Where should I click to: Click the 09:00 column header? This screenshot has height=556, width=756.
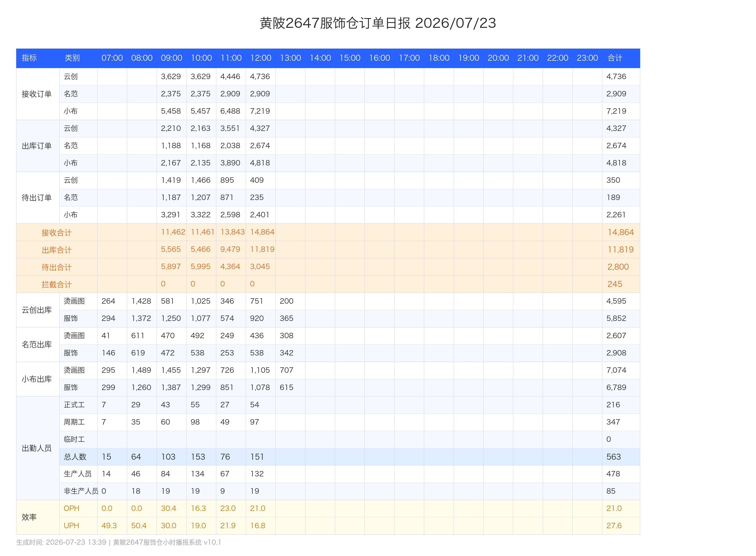pyautogui.click(x=171, y=58)
